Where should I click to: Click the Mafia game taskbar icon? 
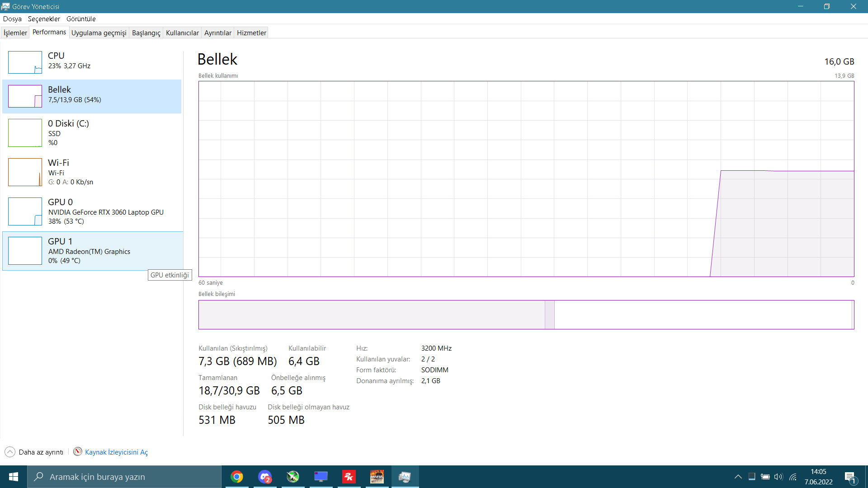[x=377, y=477]
